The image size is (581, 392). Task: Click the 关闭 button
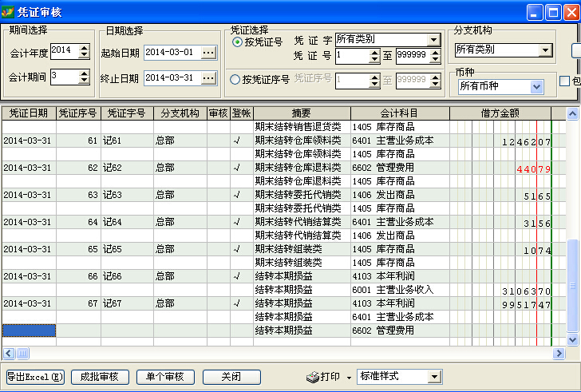click(x=231, y=377)
